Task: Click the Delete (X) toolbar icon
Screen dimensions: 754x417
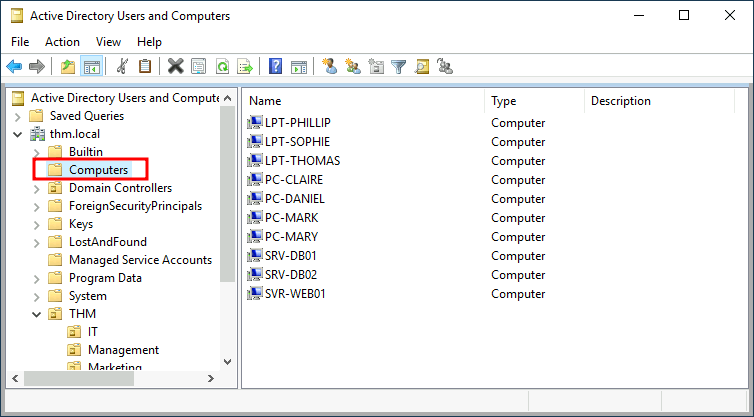Action: [176, 66]
